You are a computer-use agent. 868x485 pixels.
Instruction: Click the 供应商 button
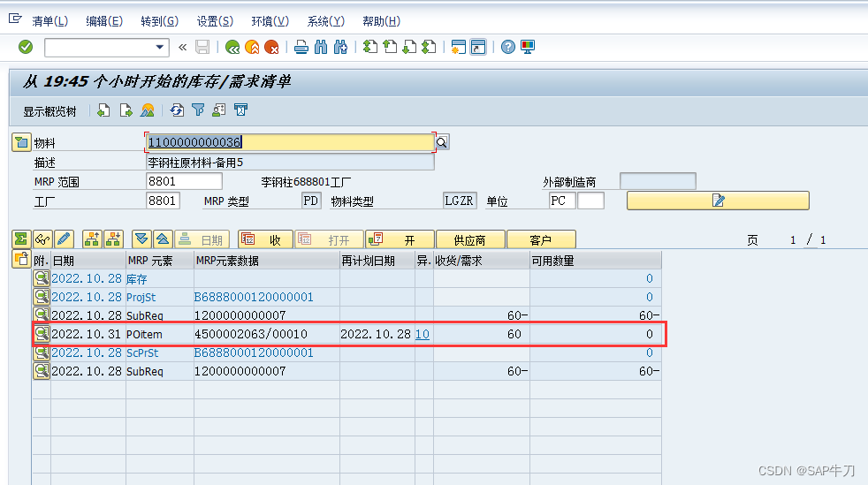click(470, 239)
